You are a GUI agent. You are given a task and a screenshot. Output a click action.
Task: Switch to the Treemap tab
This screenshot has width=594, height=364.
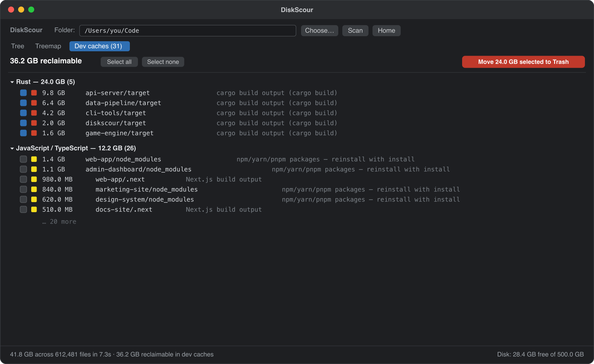[x=48, y=46]
